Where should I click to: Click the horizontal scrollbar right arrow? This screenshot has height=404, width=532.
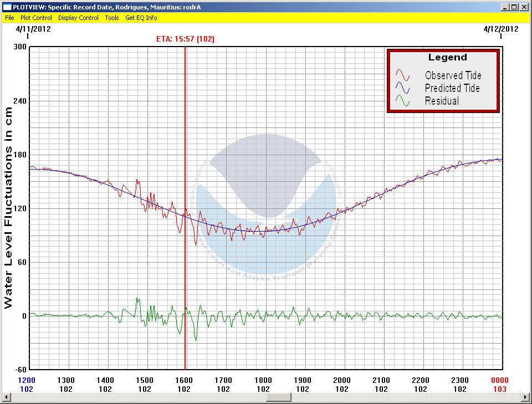pos(526,397)
